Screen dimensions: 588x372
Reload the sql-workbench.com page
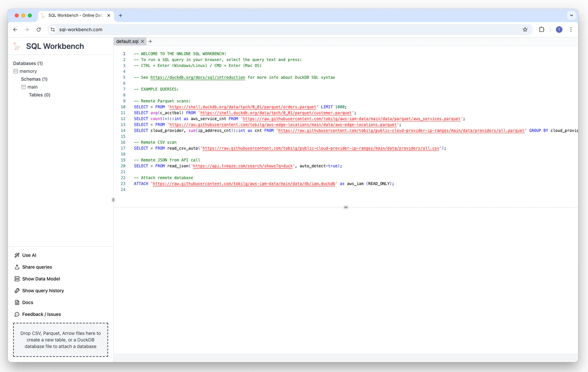[x=39, y=29]
